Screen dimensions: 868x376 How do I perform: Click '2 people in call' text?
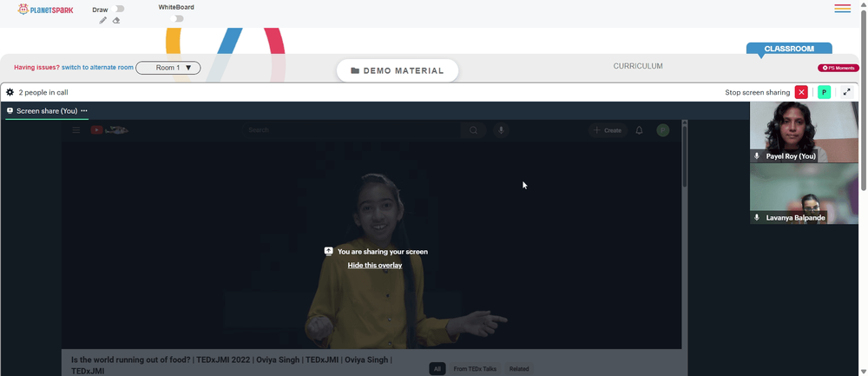point(43,92)
